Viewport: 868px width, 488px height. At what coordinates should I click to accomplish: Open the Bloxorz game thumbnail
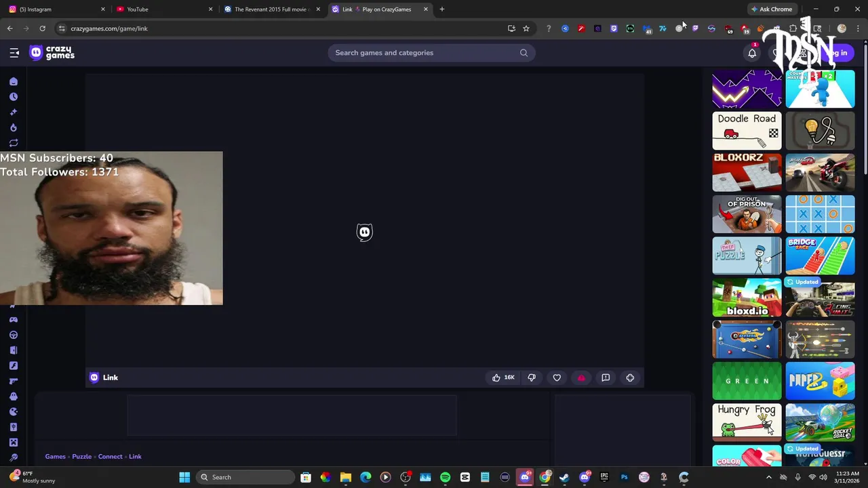[747, 172]
